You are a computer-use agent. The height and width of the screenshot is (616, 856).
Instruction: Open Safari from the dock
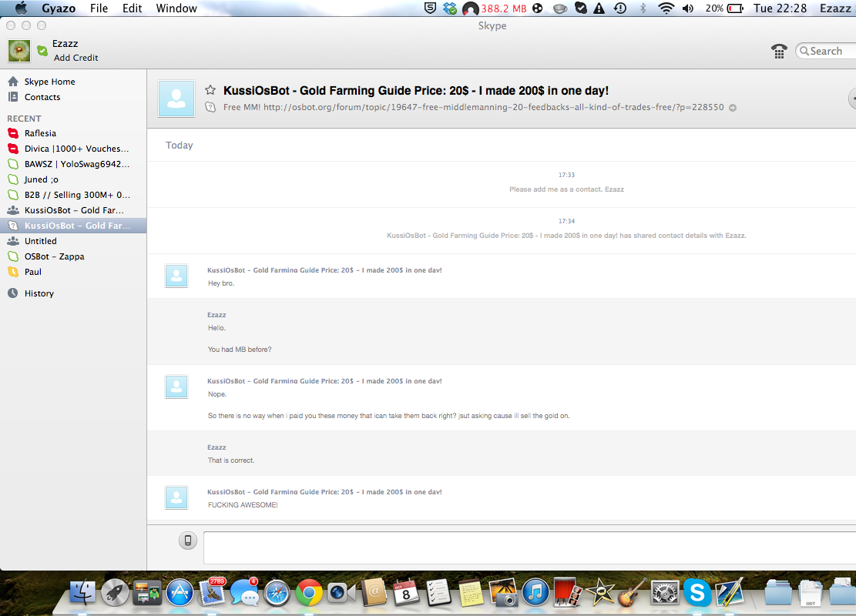[x=277, y=592]
